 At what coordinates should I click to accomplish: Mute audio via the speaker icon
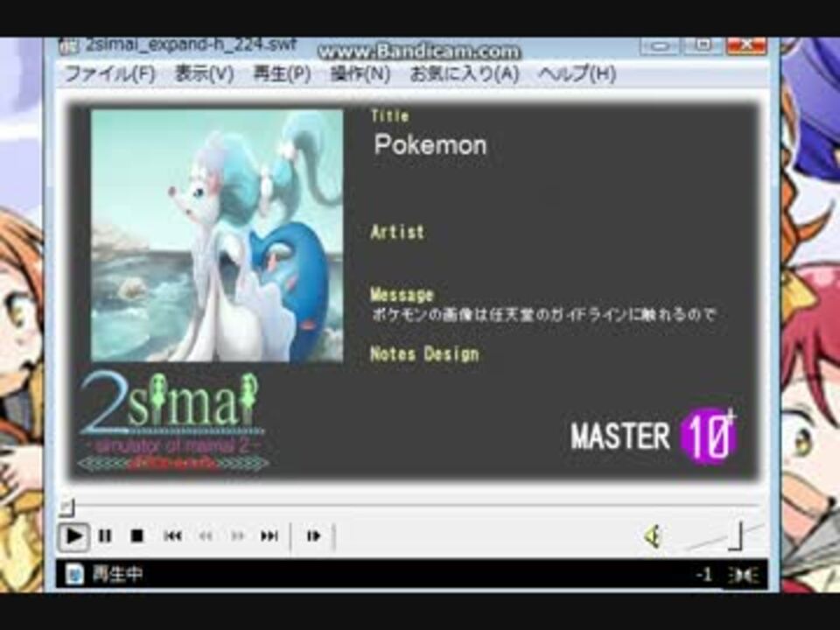point(653,536)
